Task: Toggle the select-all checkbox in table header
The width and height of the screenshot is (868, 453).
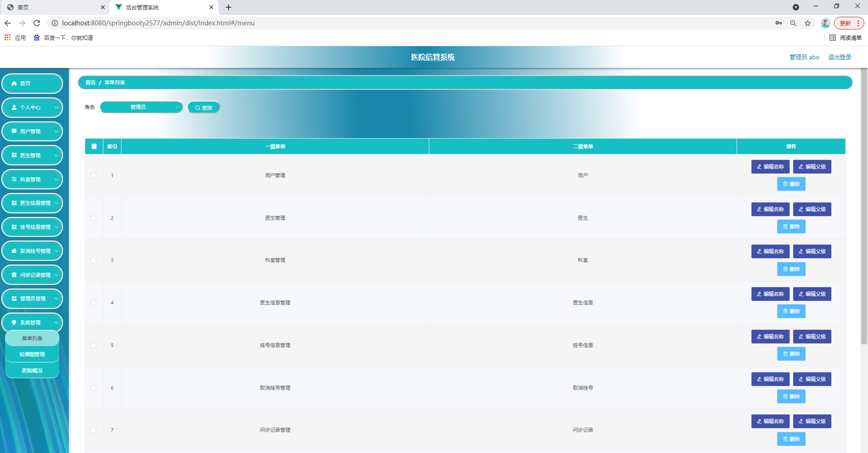Action: pyautogui.click(x=94, y=146)
